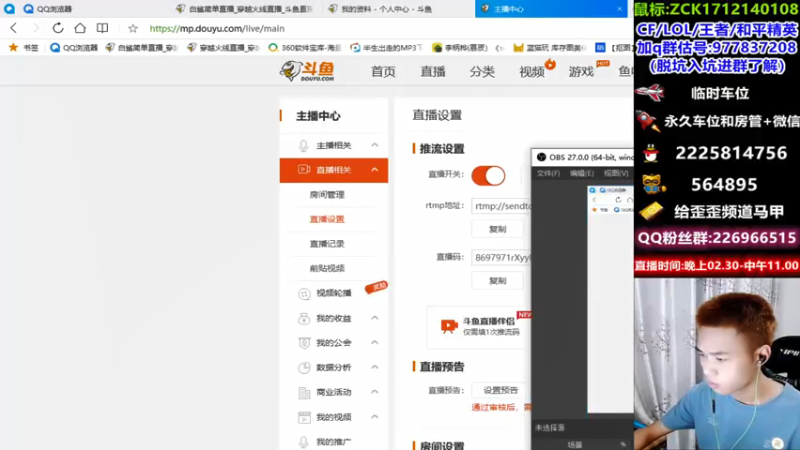Click the 我的视频 clapboard icon
The height and width of the screenshot is (450, 800).
(x=304, y=417)
